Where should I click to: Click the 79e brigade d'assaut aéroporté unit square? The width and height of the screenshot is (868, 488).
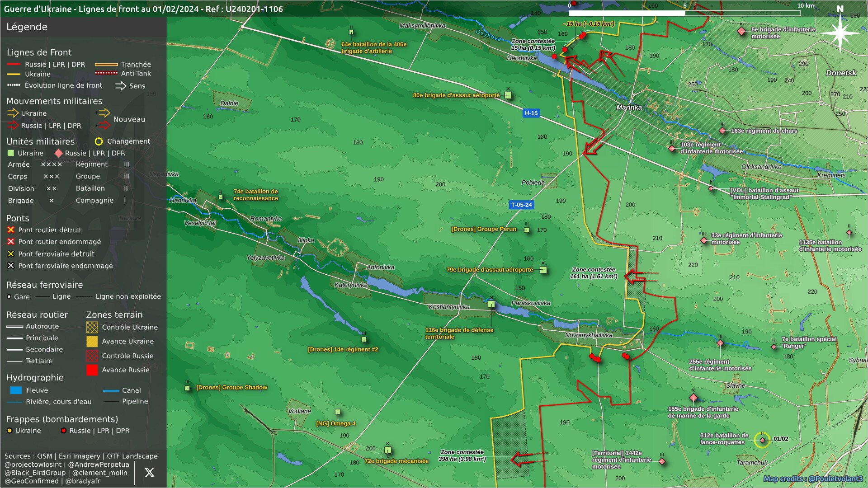543,270
